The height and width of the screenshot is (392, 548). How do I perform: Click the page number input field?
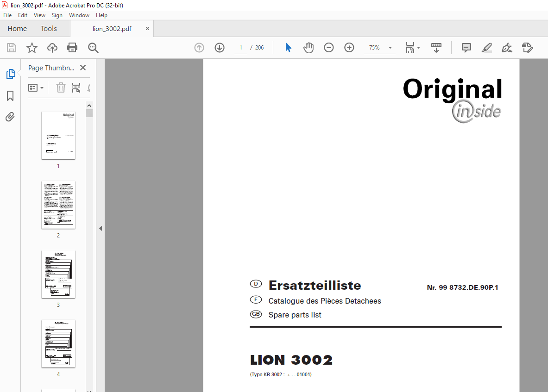(x=240, y=47)
